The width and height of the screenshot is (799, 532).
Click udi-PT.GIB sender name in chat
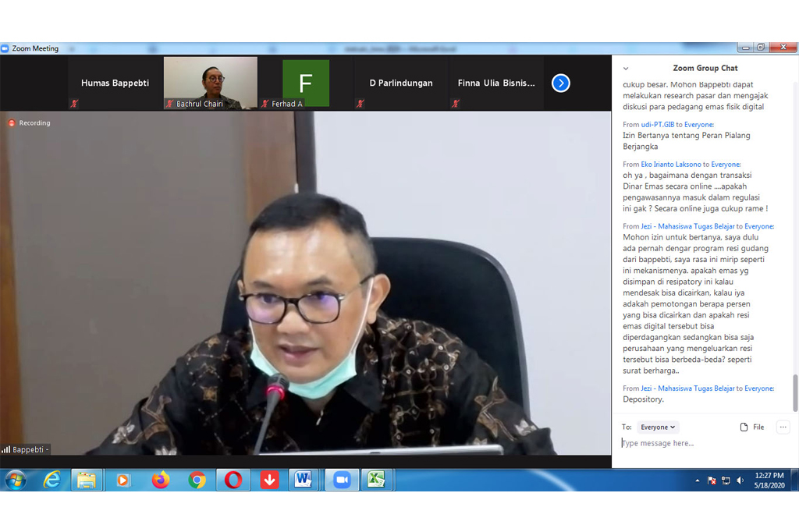[x=657, y=124]
